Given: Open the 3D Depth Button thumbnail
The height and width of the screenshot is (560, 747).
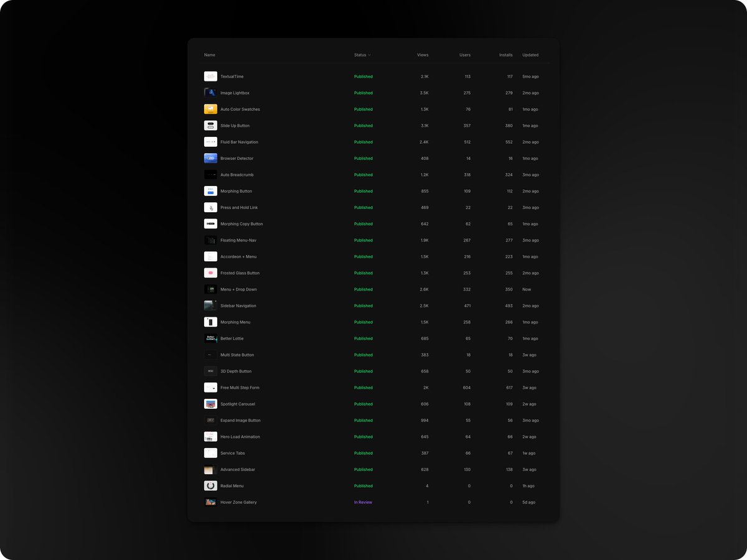Looking at the screenshot, I should click(x=210, y=371).
